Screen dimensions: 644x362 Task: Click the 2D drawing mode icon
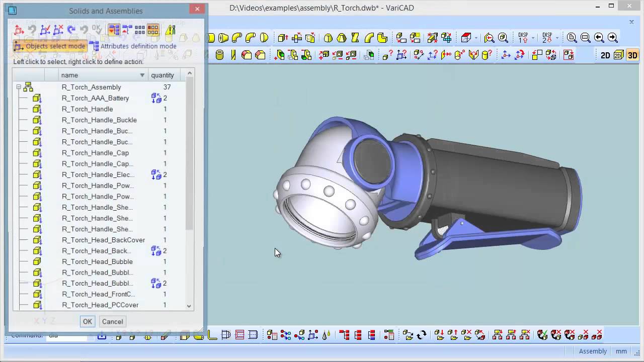tap(605, 55)
